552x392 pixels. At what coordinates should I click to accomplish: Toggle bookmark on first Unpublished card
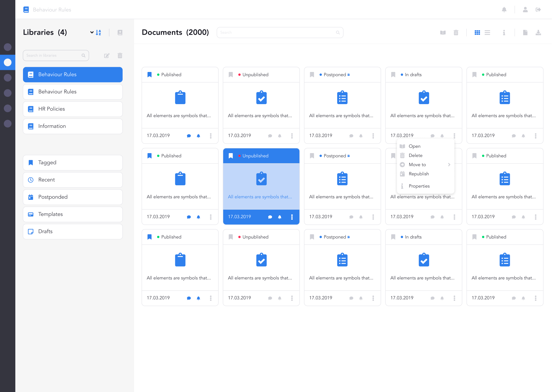pos(231,75)
